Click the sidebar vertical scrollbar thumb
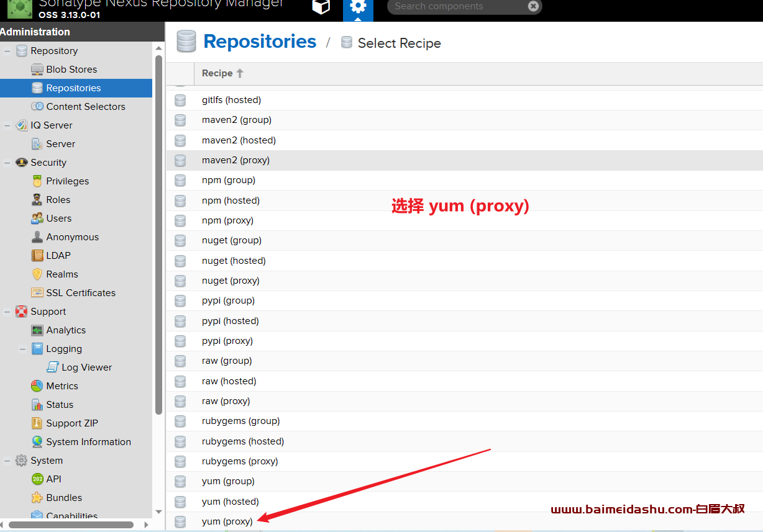This screenshot has width=763, height=532. coord(158,235)
